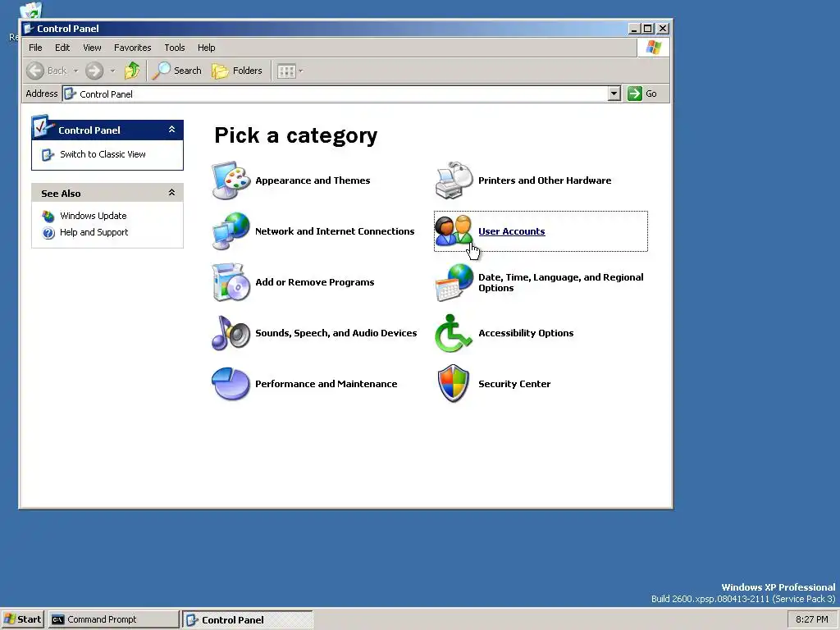Expand the Address bar dropdown

click(x=614, y=94)
